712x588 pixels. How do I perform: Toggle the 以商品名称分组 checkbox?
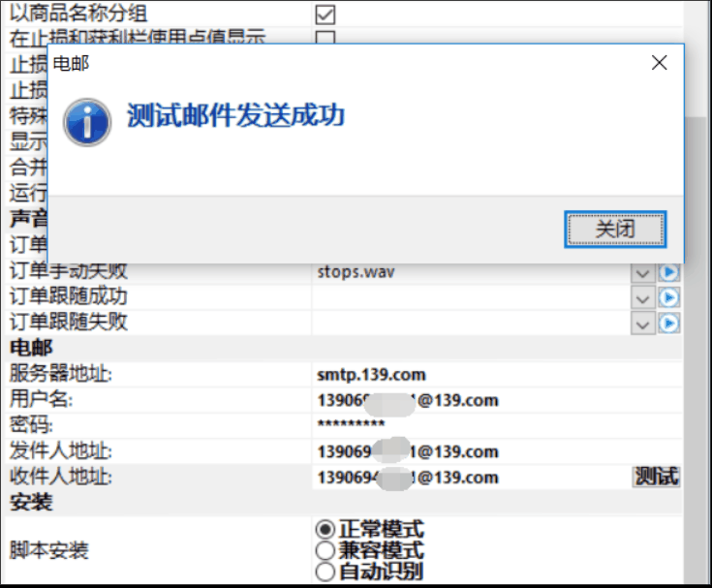(325, 14)
